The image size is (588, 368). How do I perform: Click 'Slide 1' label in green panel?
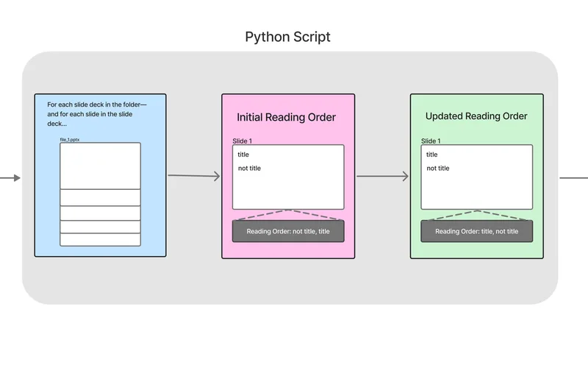coord(431,141)
